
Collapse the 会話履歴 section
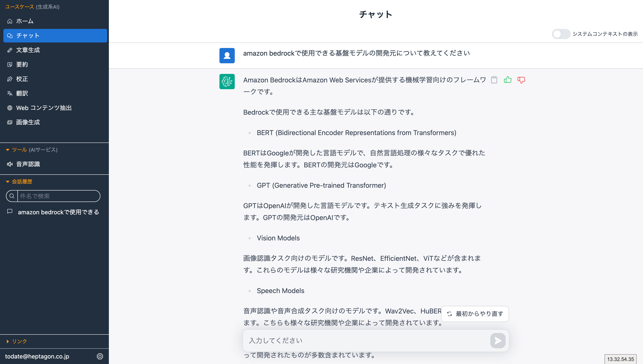point(7,182)
